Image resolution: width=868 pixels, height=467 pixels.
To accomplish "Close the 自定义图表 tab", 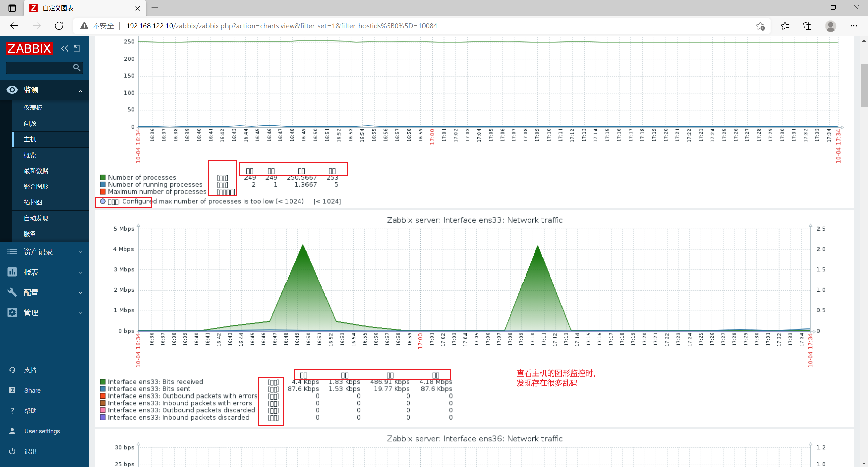I will (x=138, y=8).
